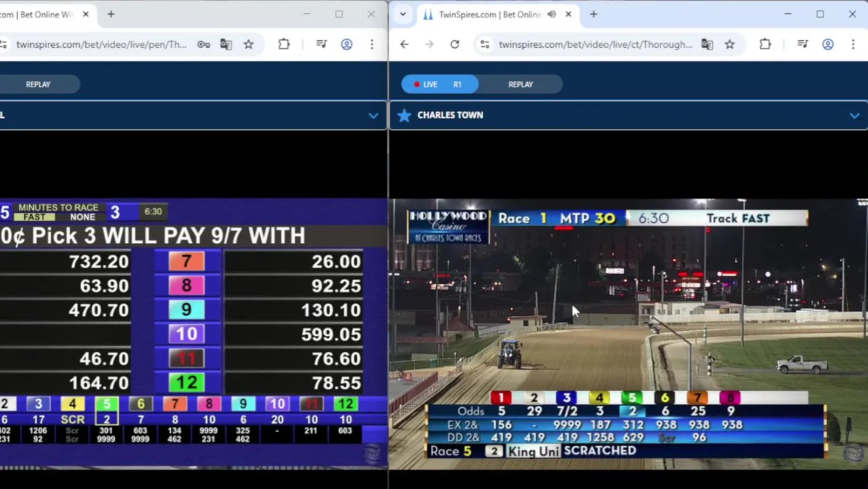Screen dimensions: 868x489
Task: Reload the page in the right window
Action: 454,44
